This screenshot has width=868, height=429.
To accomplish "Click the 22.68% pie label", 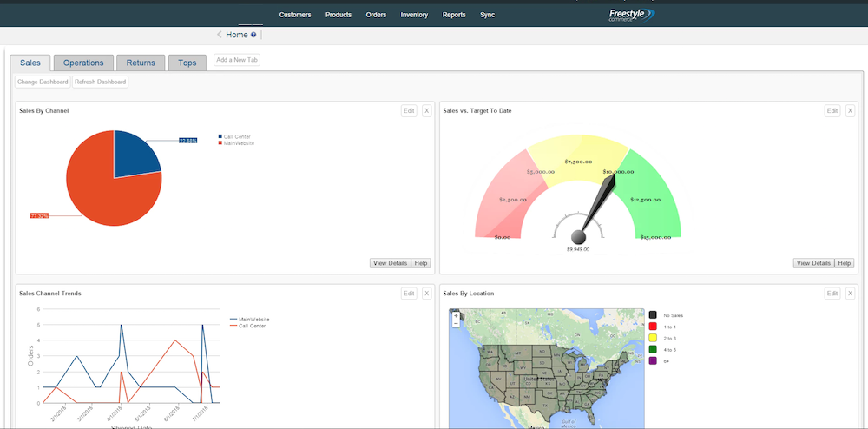I will tap(187, 141).
